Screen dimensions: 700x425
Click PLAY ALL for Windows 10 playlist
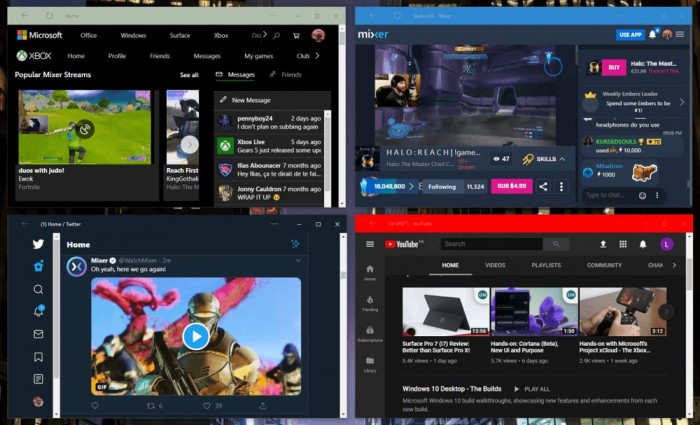pos(532,389)
